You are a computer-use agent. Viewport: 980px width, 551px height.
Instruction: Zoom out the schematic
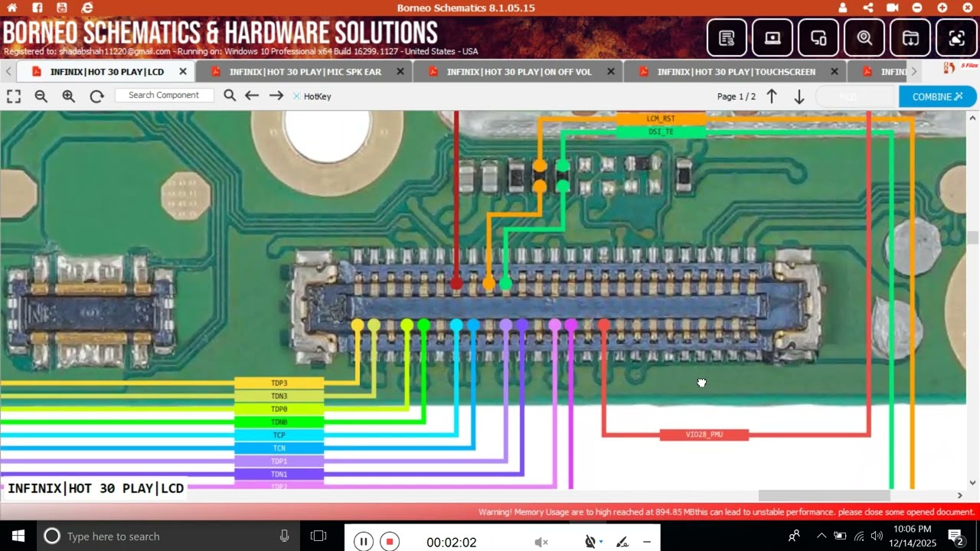(x=41, y=96)
